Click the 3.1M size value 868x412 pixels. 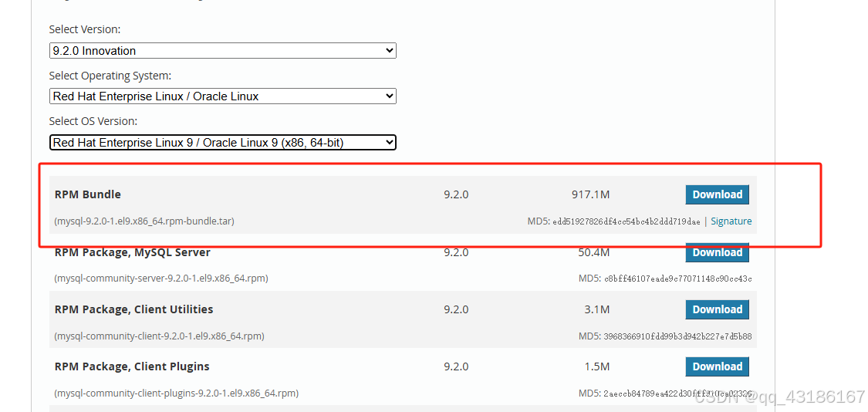[596, 309]
